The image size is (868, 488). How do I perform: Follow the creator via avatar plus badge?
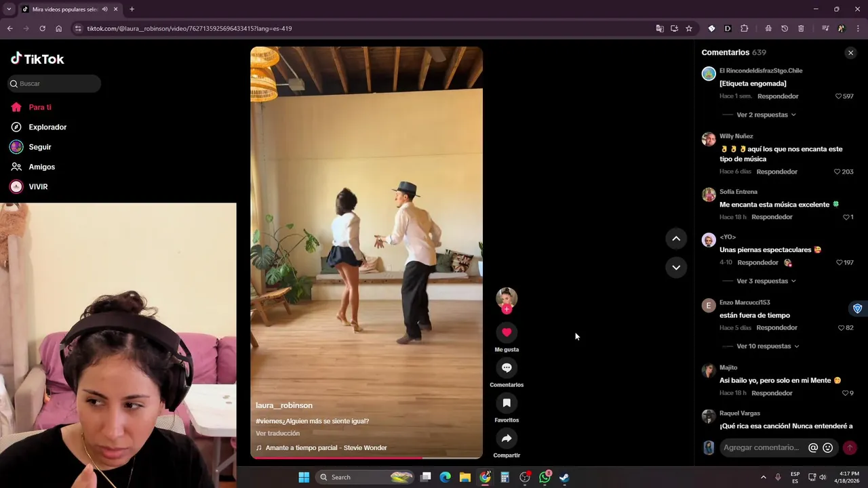click(x=507, y=309)
